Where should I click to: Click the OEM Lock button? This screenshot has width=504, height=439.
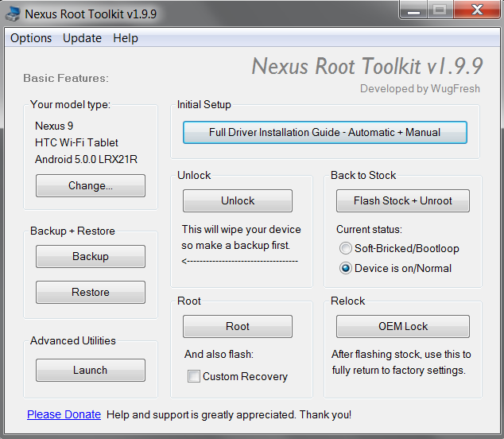[x=402, y=326]
